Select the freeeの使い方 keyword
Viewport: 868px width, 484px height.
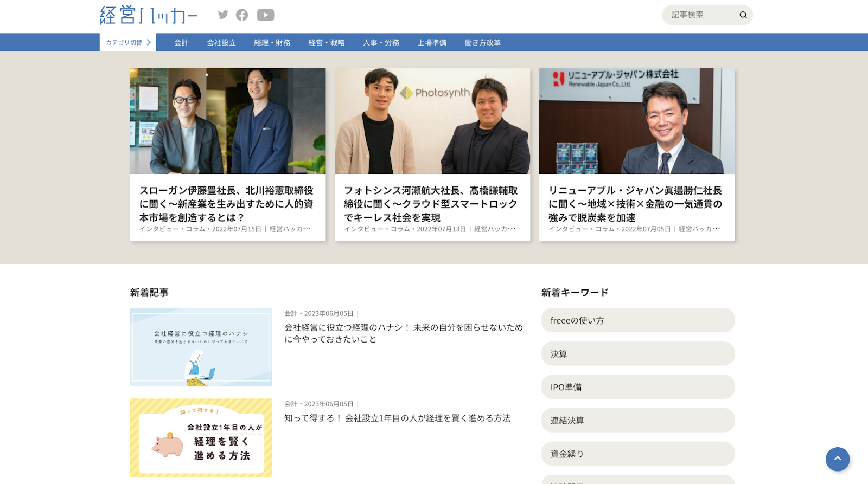(x=638, y=320)
